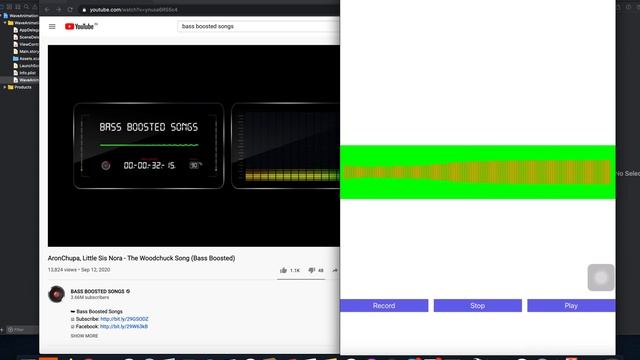
Task: Open the Facebook bit.ly link
Action: pos(124,327)
